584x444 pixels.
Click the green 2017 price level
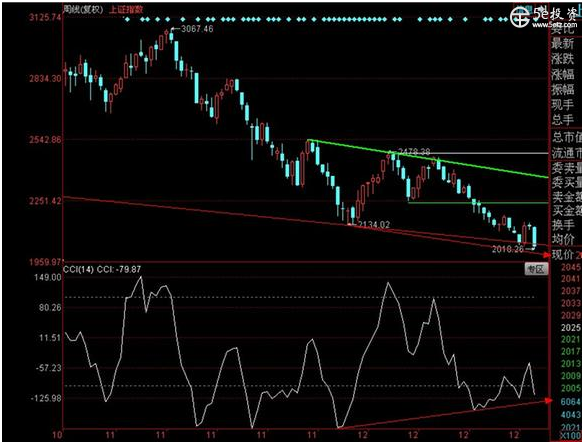(x=571, y=352)
